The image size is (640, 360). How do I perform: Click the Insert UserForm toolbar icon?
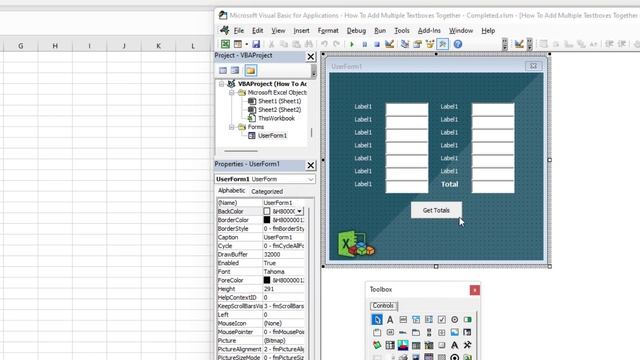pos(238,44)
